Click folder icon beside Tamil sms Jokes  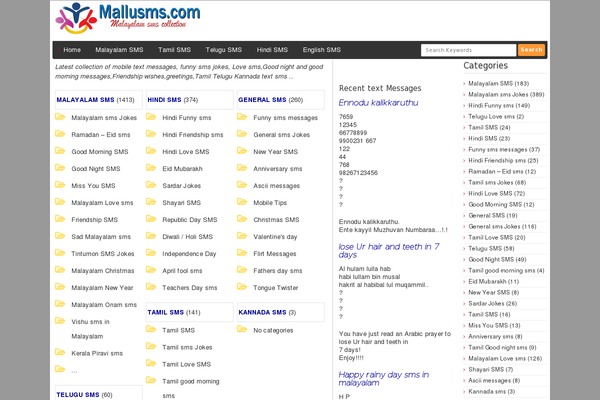[x=151, y=347]
